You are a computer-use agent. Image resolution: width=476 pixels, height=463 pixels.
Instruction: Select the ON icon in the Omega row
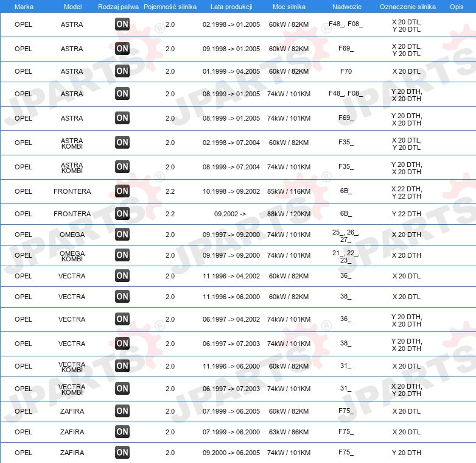point(122,234)
